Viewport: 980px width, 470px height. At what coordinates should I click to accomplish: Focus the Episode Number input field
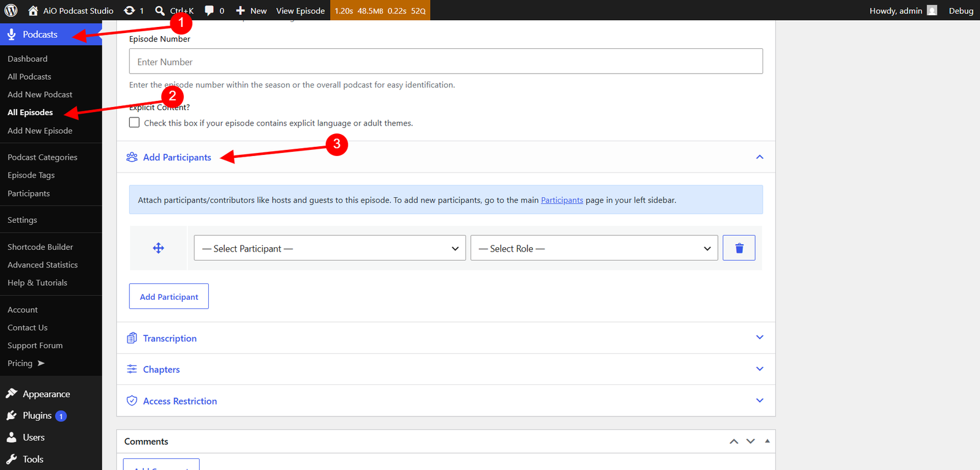pyautogui.click(x=446, y=61)
